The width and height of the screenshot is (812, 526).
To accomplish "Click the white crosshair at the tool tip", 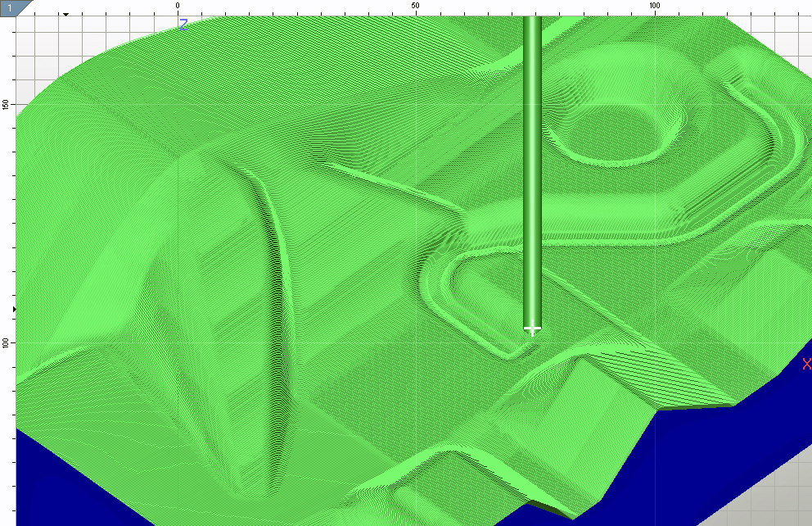I will 532,329.
